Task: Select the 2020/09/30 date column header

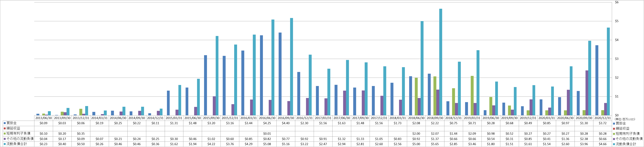Action: click(x=584, y=118)
